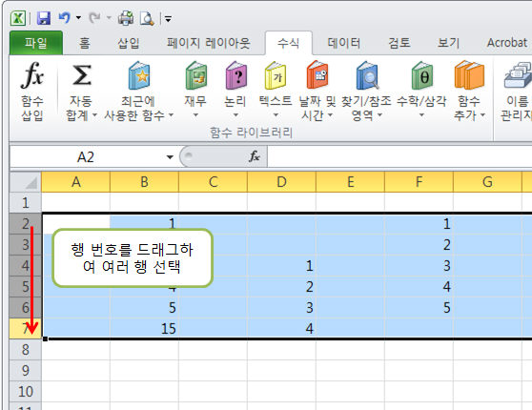Open the 수학/삼각 functions icon
This screenshot has width=532, height=410.
click(x=421, y=75)
